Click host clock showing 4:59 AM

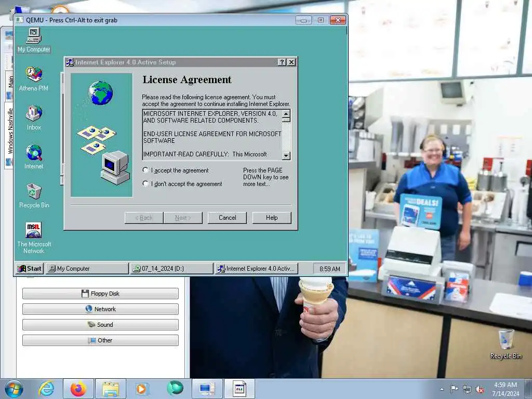coord(506,389)
